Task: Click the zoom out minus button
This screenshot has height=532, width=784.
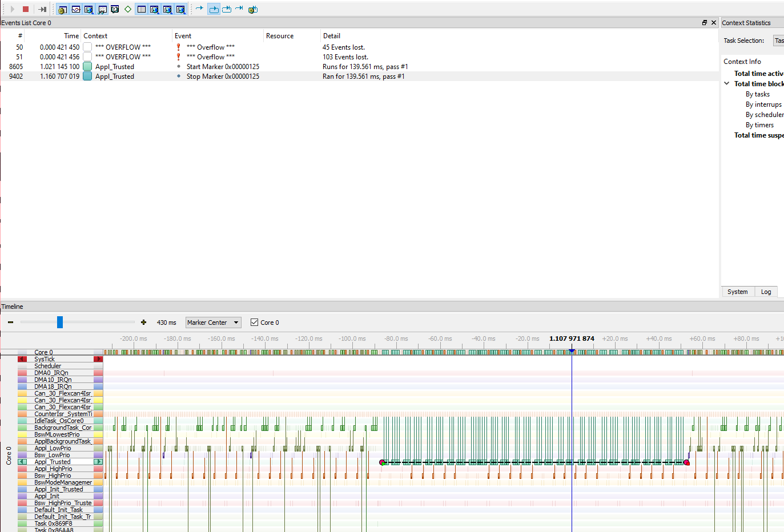Action: 10,322
